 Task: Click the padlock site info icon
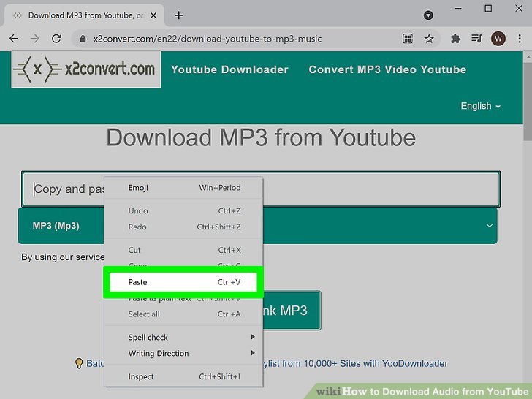click(x=83, y=39)
